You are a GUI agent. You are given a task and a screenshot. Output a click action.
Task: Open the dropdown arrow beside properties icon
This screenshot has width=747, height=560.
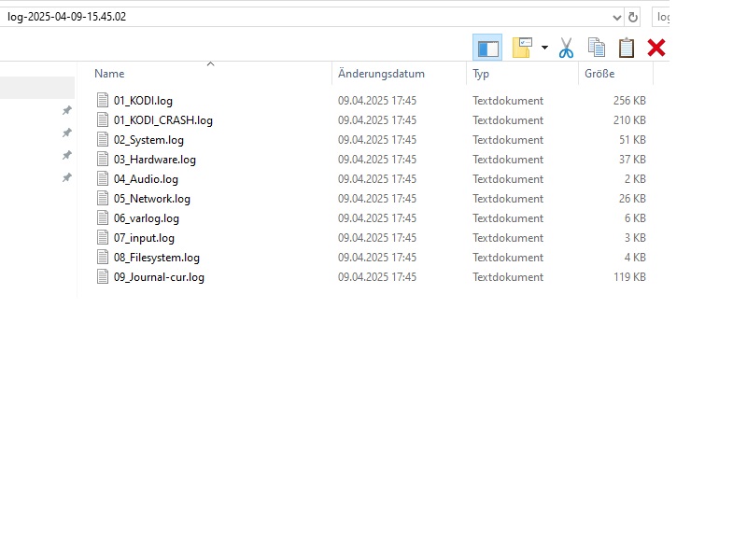point(544,48)
